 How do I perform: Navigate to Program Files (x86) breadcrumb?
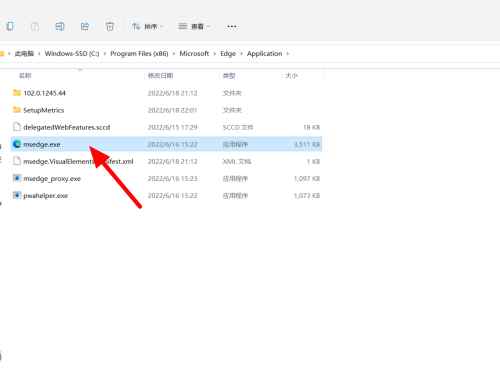click(x=139, y=54)
